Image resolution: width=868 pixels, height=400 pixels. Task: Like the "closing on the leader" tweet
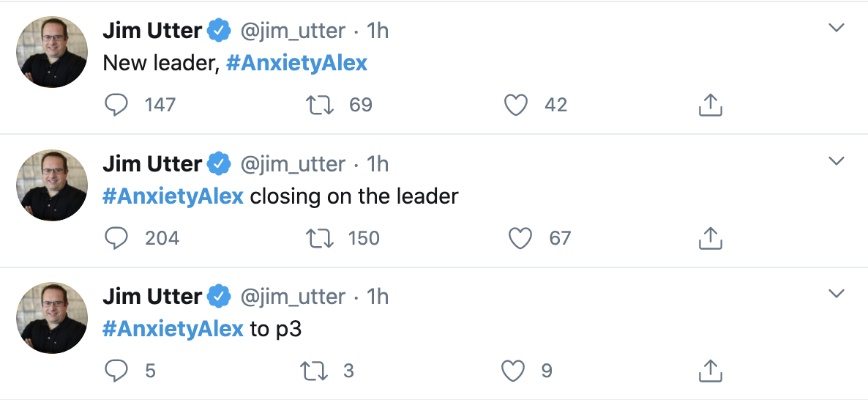pyautogui.click(x=520, y=238)
